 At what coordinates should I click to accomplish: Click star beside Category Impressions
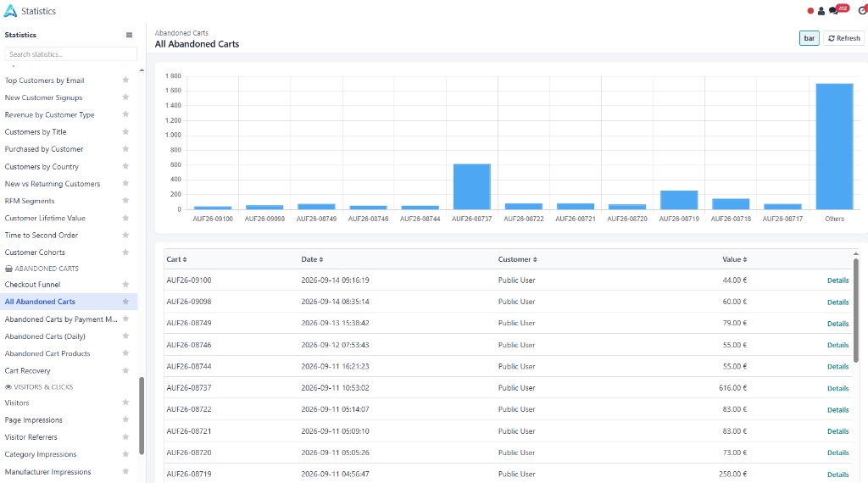point(125,454)
